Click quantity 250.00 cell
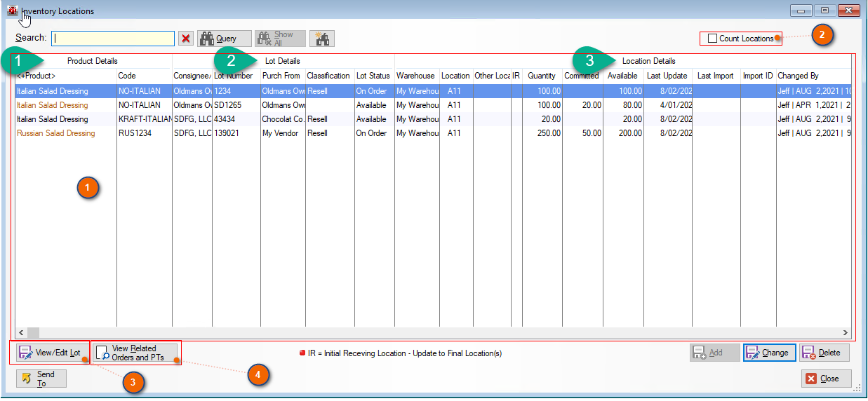Image resolution: width=868 pixels, height=401 pixels. (x=542, y=133)
